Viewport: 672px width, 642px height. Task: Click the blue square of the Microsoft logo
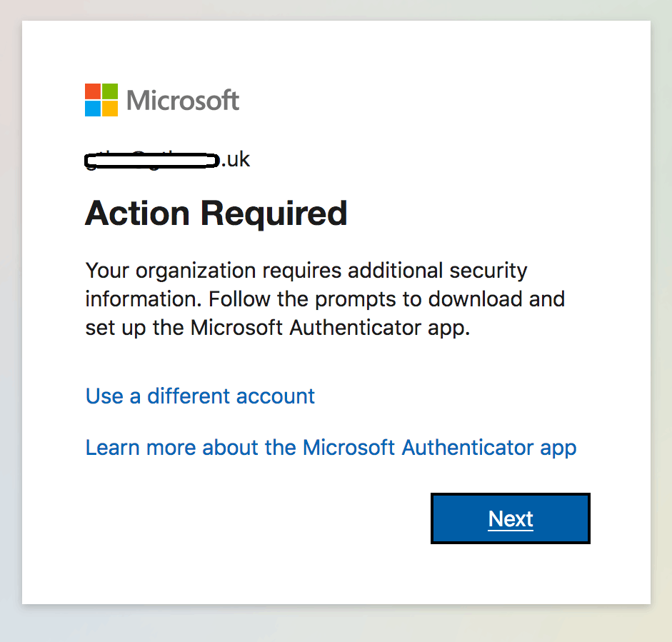[x=93, y=108]
